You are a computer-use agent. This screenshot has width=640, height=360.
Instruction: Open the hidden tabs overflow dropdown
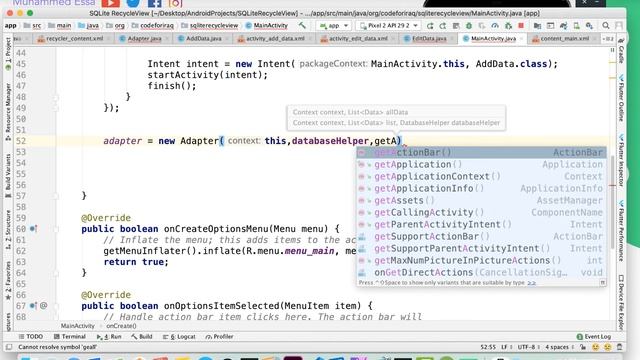click(x=608, y=39)
